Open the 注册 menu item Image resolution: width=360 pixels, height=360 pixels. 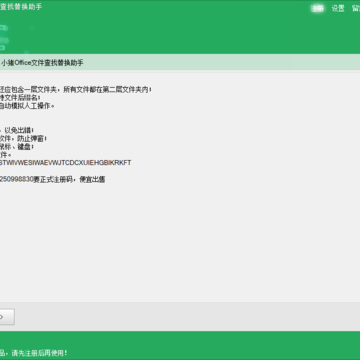pos(317,9)
